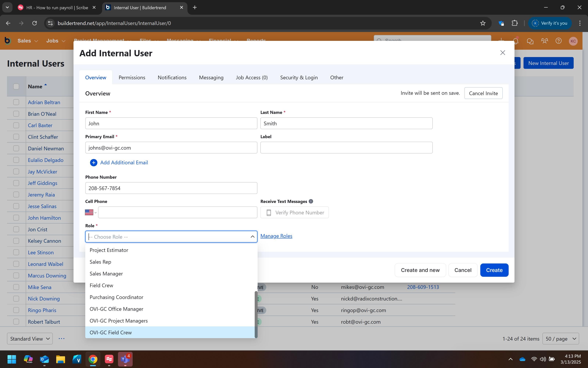
Task: Check the box for Clint Schaffer
Action: pyautogui.click(x=16, y=137)
